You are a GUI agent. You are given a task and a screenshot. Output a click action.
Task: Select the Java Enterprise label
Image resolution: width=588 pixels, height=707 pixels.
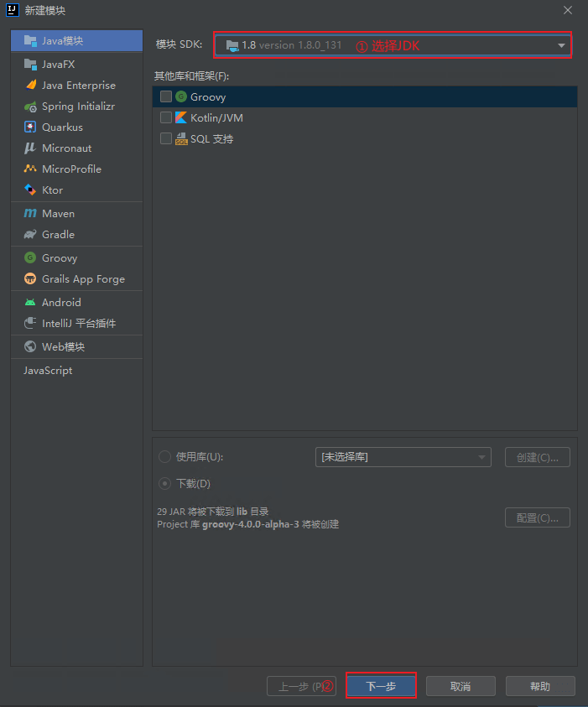[x=79, y=86]
